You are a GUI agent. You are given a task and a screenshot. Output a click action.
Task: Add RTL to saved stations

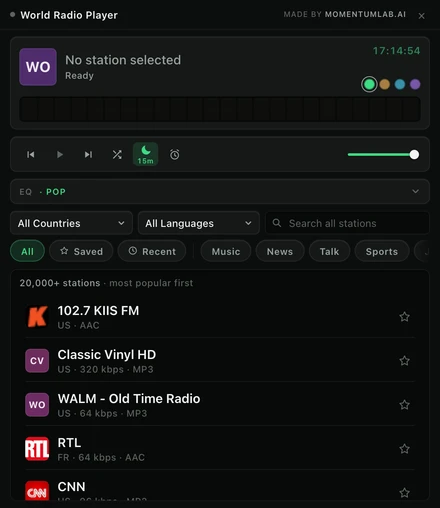click(404, 449)
